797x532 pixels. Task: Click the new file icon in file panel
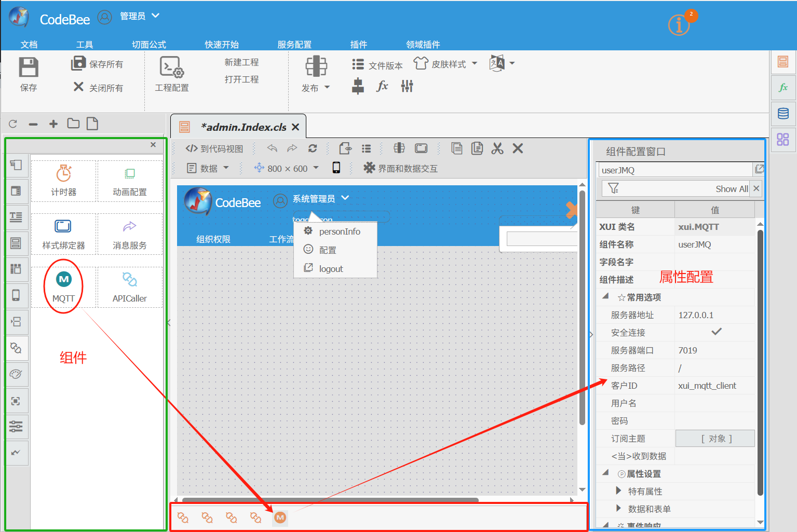tap(92, 124)
